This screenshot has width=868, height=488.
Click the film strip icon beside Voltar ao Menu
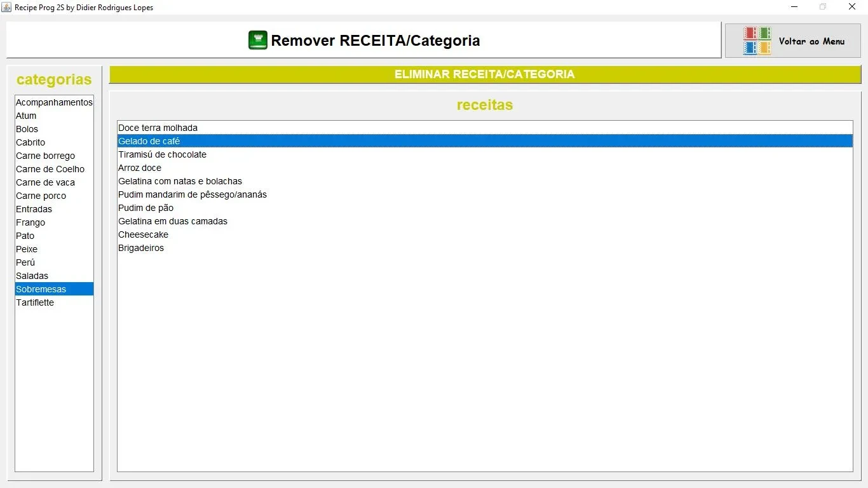click(757, 41)
